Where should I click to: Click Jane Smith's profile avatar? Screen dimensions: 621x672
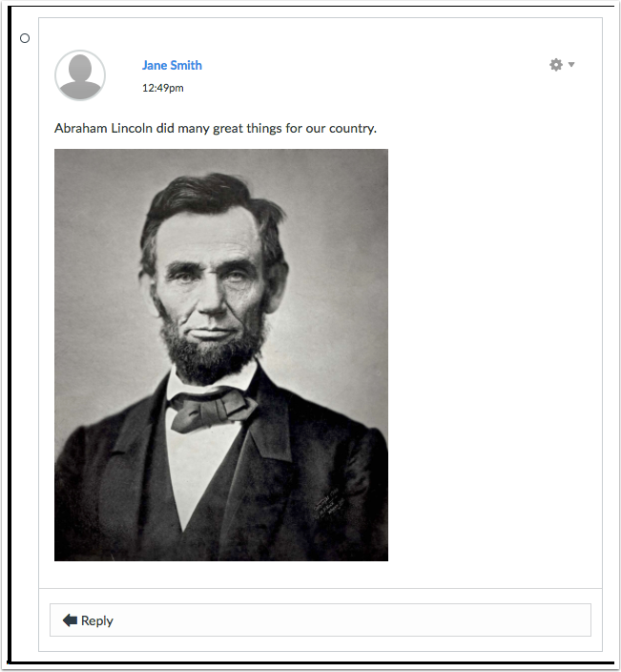click(80, 75)
